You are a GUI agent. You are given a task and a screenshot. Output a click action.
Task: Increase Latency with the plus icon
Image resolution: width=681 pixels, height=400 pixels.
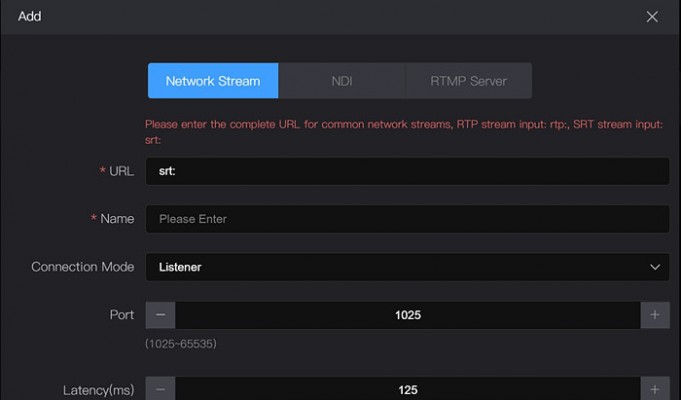click(x=655, y=389)
